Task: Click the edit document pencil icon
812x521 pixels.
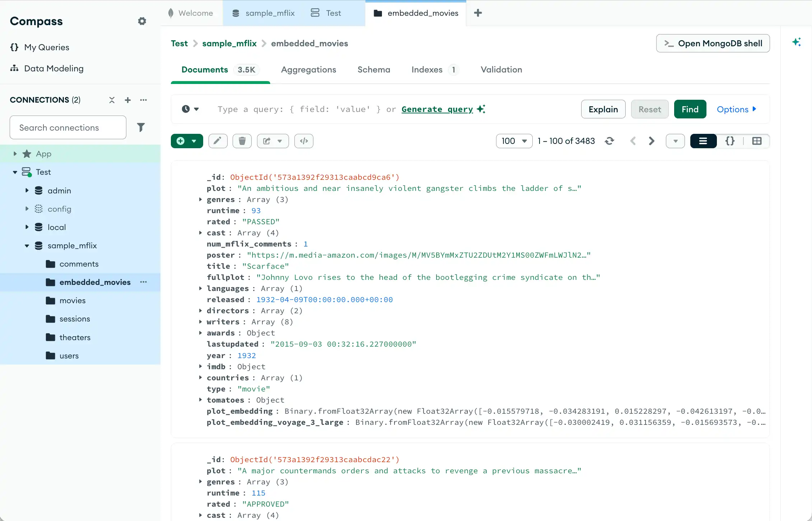Action: (x=218, y=141)
